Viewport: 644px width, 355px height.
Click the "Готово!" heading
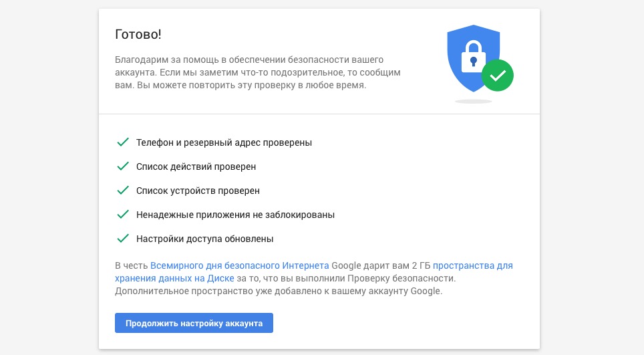tap(138, 34)
